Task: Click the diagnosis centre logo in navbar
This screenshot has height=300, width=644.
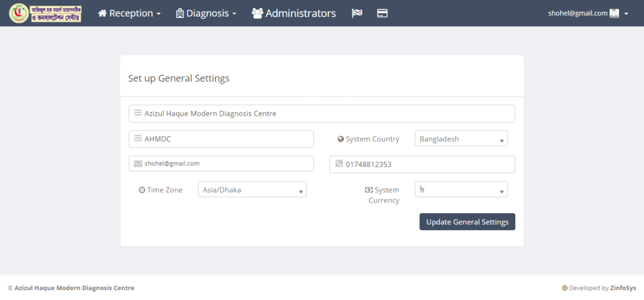Action: click(45, 13)
